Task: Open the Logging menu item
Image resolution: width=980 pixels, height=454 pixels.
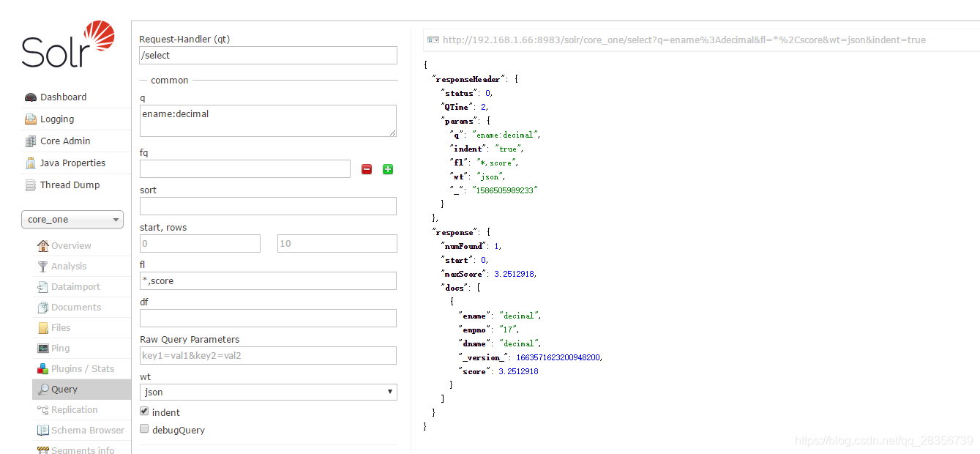Action: click(57, 119)
